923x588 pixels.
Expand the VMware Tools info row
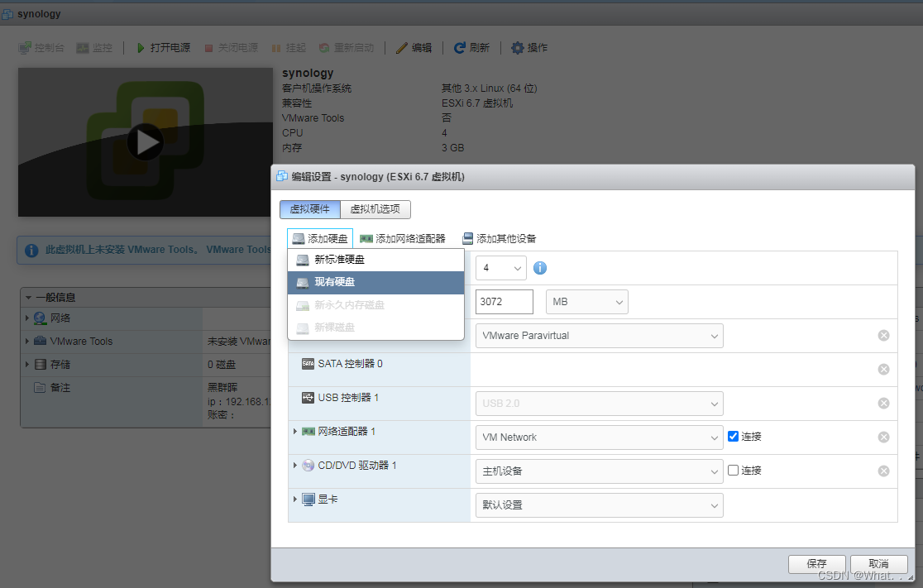[27, 341]
